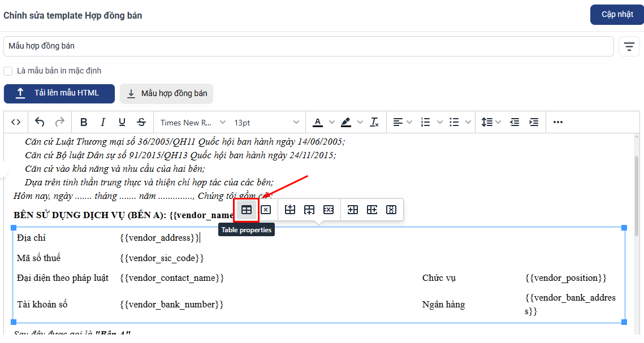The image size is (644, 343).
Task: Click the 'Mẫu hợp đồng bán' name field
Action: click(x=308, y=46)
